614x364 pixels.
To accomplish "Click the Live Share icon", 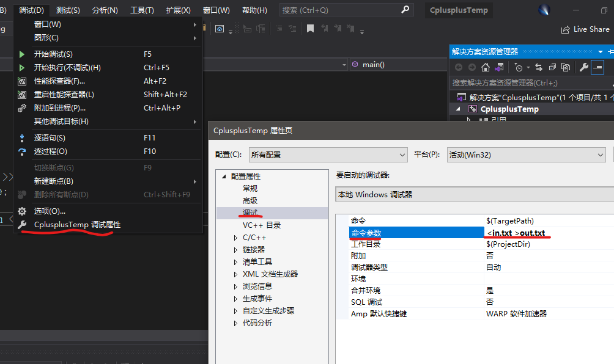I will (x=565, y=30).
